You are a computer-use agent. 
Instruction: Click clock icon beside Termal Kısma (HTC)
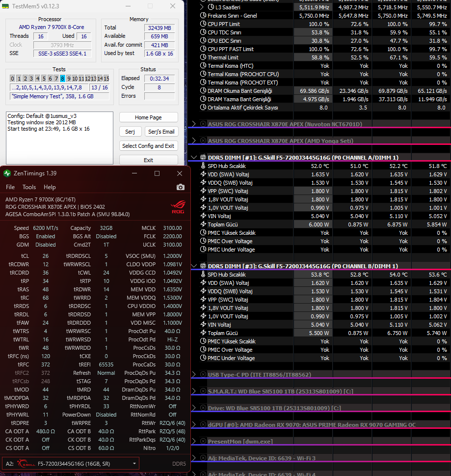tap(203, 65)
